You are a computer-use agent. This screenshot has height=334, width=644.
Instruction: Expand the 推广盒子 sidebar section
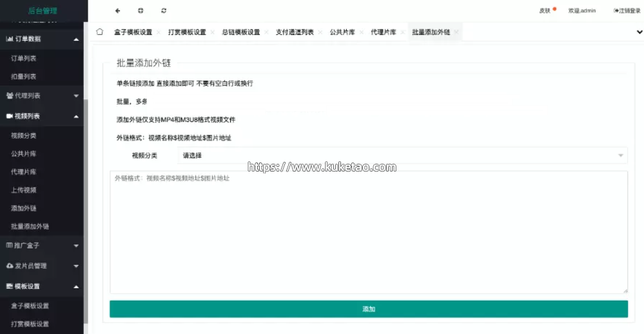click(x=41, y=245)
